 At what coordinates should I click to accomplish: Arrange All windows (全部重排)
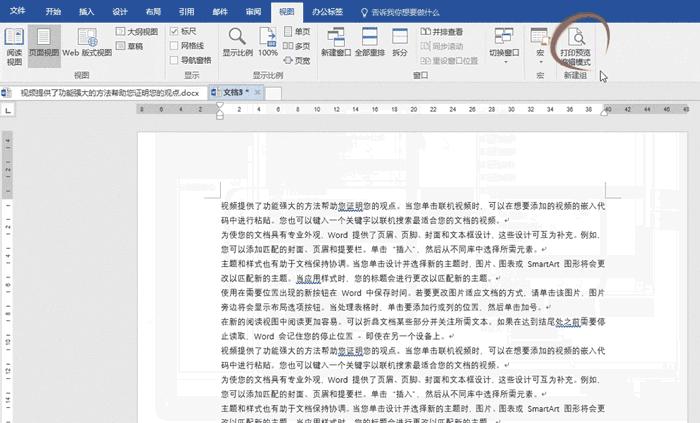pyautogui.click(x=370, y=42)
